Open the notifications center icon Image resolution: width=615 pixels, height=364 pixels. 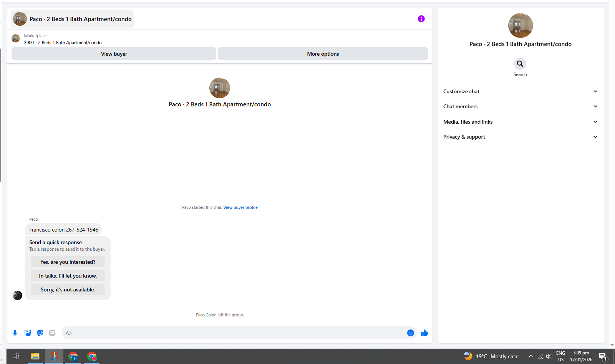click(603, 357)
